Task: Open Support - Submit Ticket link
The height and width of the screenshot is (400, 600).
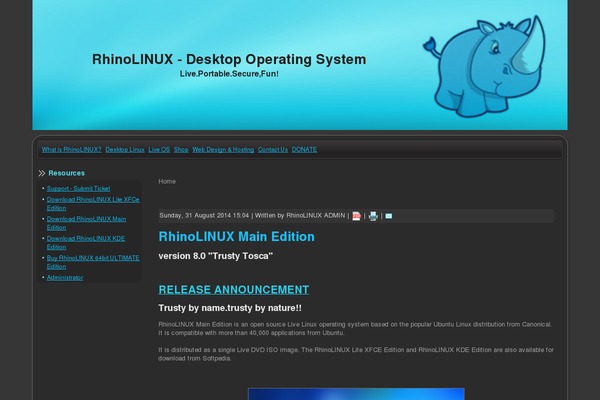Action: click(x=78, y=189)
